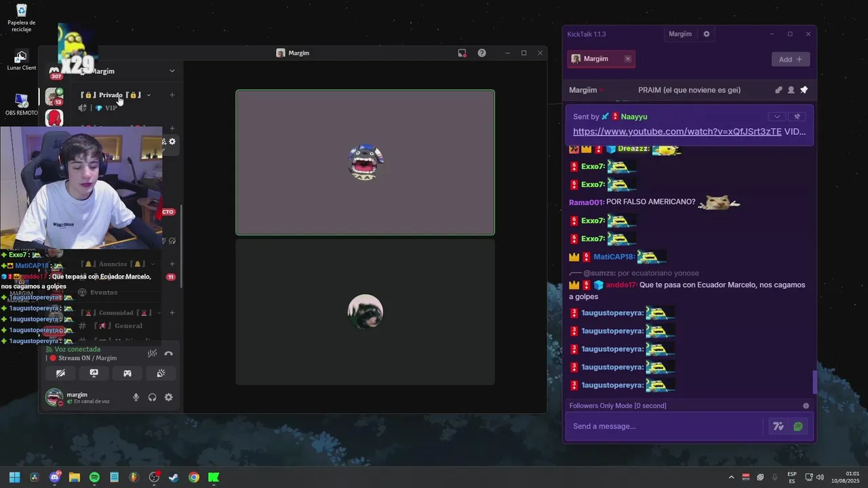
Task: Disconnect from the voice call
Action: pos(168,353)
